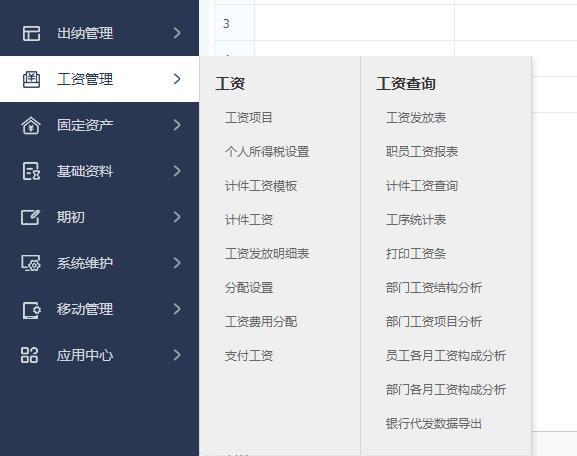Open 员工各月工资构成分析

(446, 356)
